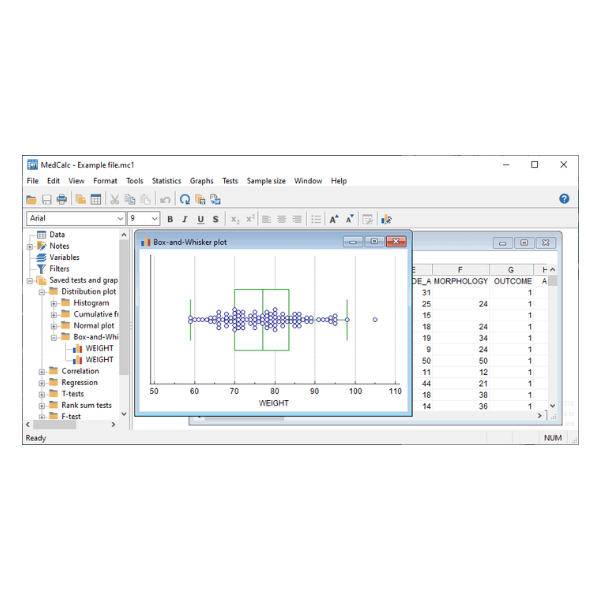Open the Graphs menu
The image size is (600, 600).
201,181
